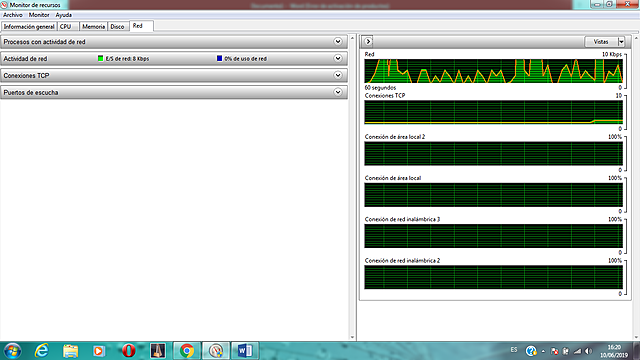This screenshot has height=360, width=640.
Task: Click the 10 Kbps scale label
Action: tap(612, 54)
